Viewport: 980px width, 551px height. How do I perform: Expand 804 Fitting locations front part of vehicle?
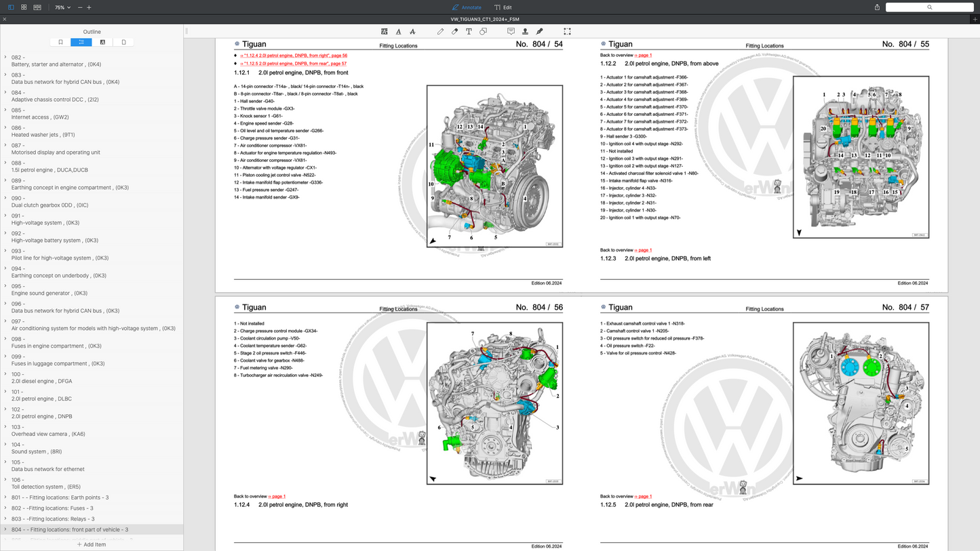click(x=5, y=529)
